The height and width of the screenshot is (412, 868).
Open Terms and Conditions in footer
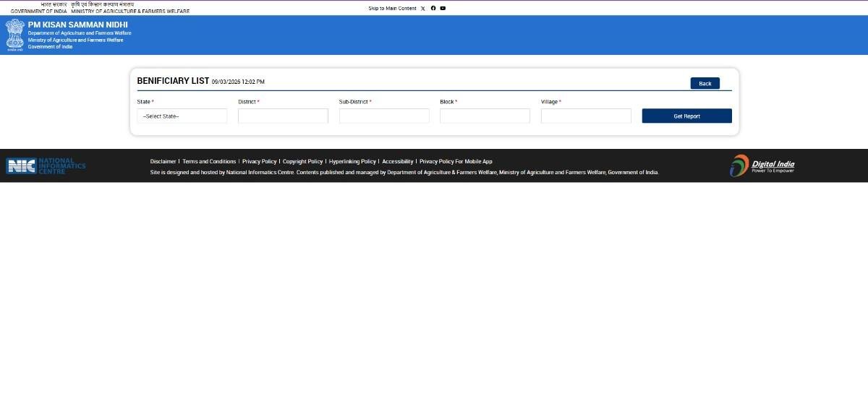coord(209,161)
